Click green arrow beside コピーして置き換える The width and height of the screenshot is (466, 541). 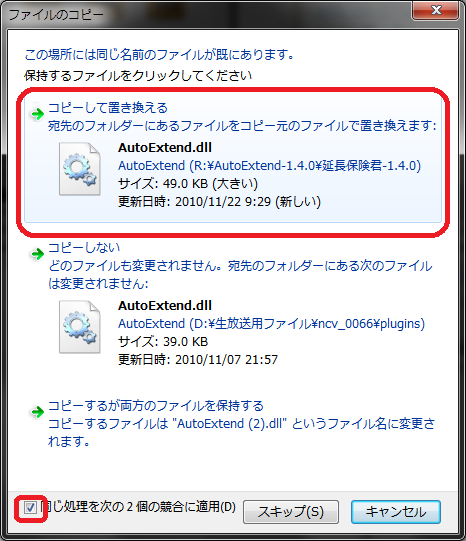(37, 114)
